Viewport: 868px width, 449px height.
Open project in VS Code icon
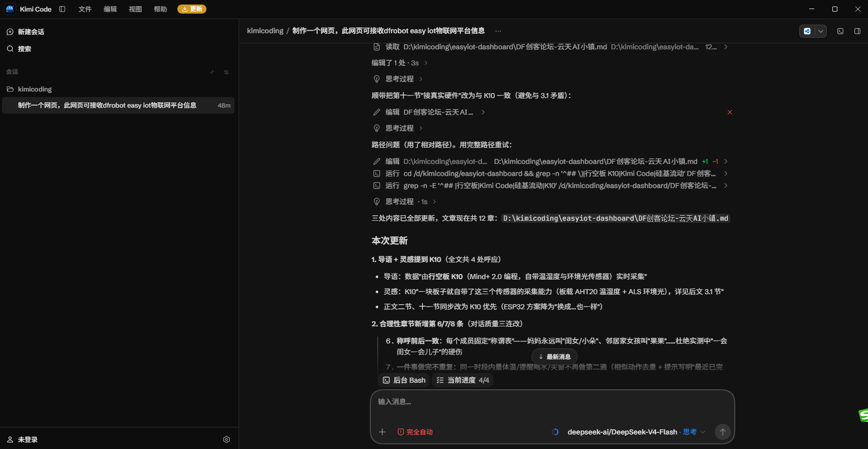tap(807, 31)
